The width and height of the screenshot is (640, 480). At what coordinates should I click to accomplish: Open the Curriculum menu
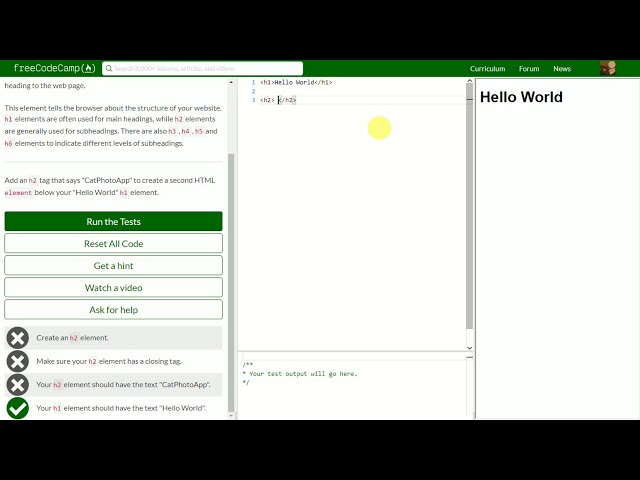click(487, 69)
